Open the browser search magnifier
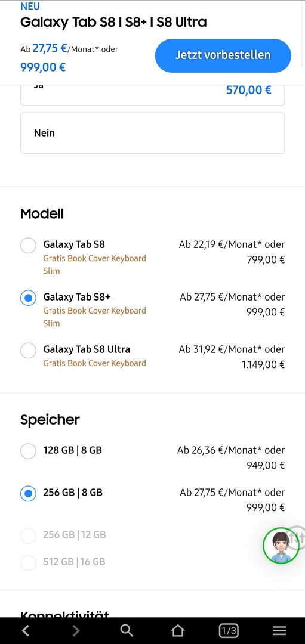 127,630
